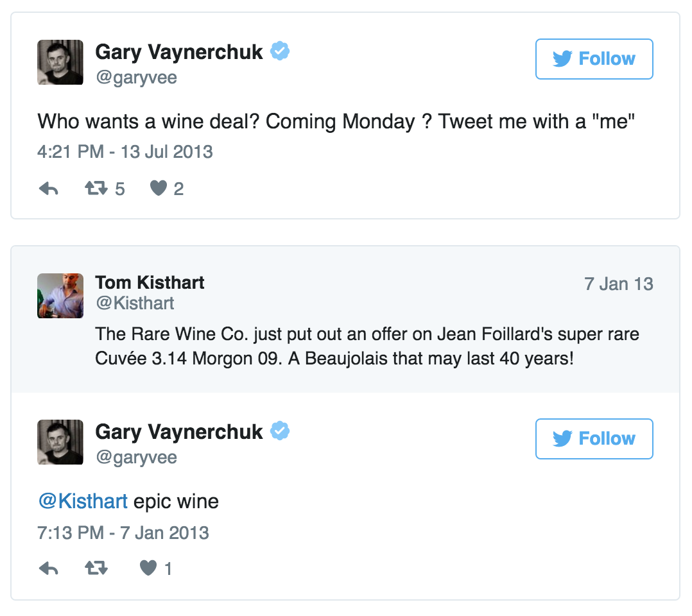Click verified badge on "epic wine" tweet author
Image resolution: width=692 pixels, height=616 pixels.
(x=279, y=431)
